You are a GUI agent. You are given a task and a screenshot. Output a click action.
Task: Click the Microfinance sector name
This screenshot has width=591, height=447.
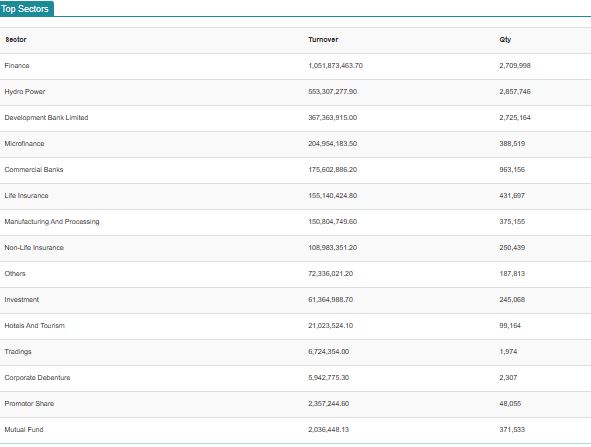(x=24, y=144)
